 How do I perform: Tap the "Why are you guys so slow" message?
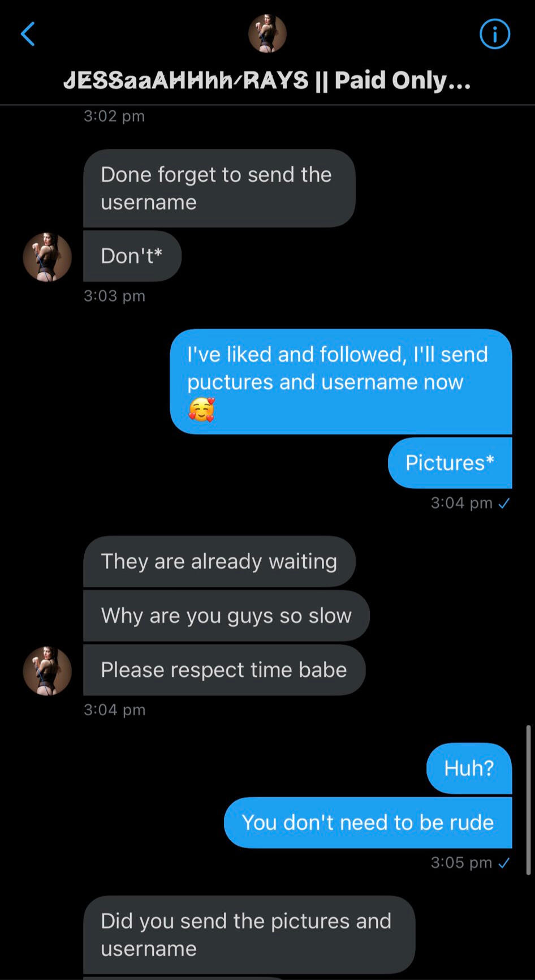226,616
